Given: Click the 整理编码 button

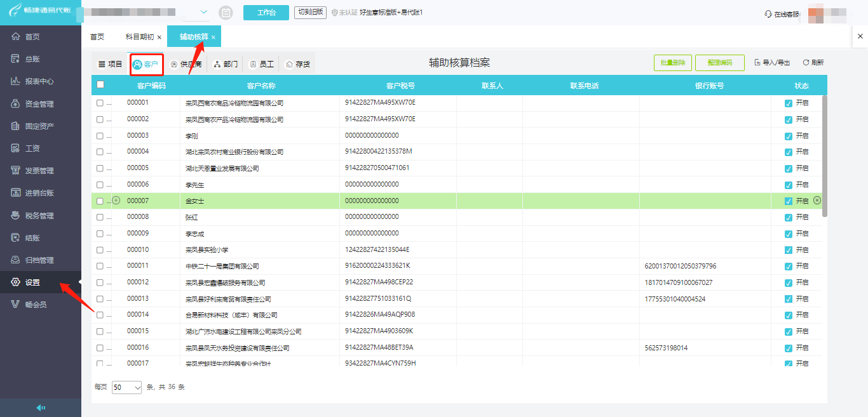Looking at the screenshot, I should point(720,63).
